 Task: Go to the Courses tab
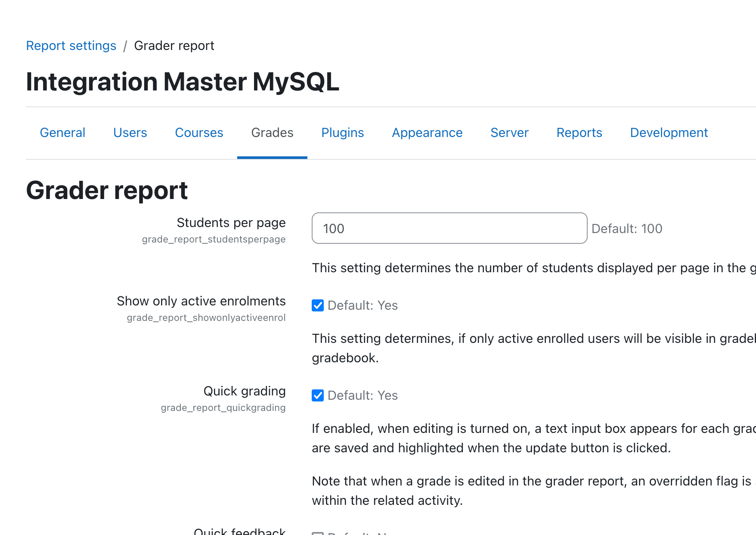199,133
